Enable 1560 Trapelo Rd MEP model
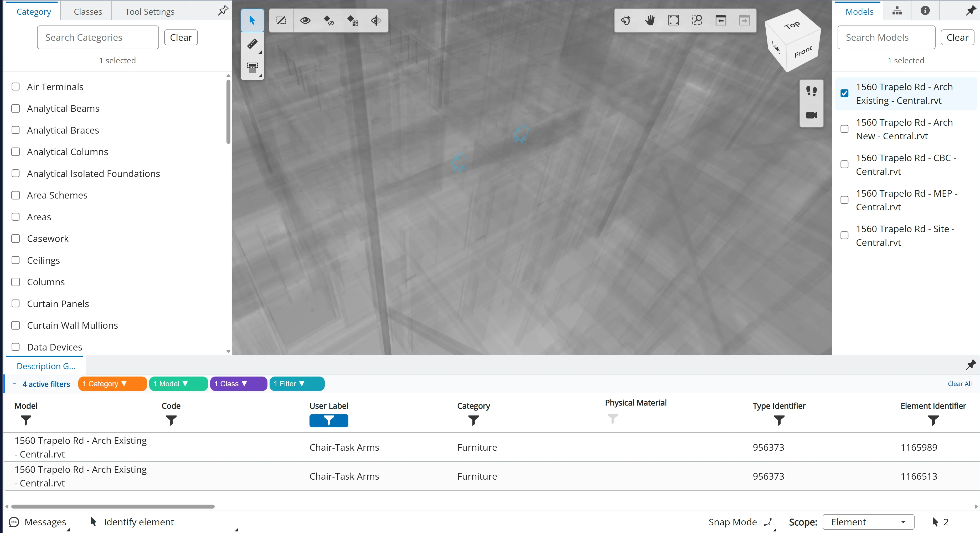This screenshot has height=533, width=980. [x=844, y=200]
